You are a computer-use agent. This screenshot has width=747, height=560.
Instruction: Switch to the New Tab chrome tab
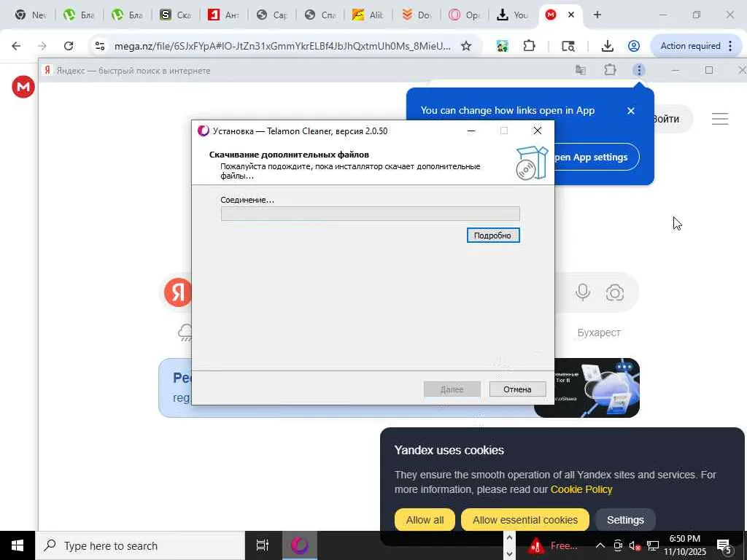[31, 15]
